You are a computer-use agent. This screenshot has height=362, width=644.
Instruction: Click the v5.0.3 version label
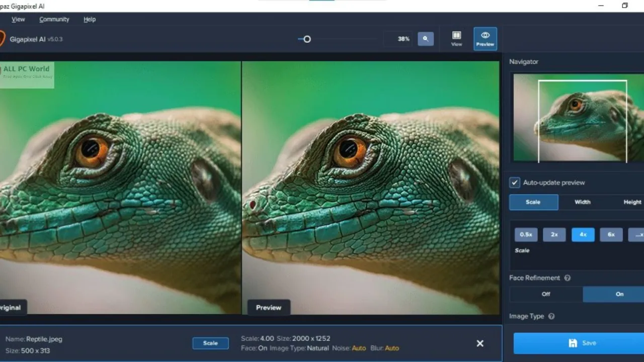tap(55, 39)
